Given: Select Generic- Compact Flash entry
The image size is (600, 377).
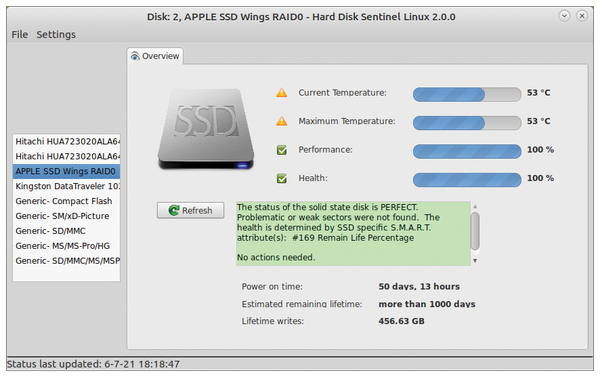Looking at the screenshot, I should click(x=67, y=201).
